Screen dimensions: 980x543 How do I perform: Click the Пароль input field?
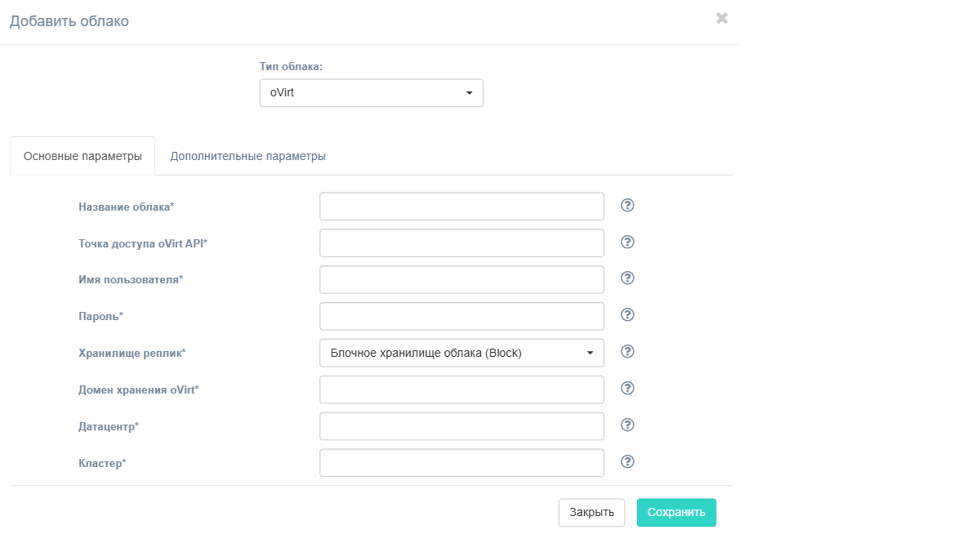click(461, 317)
